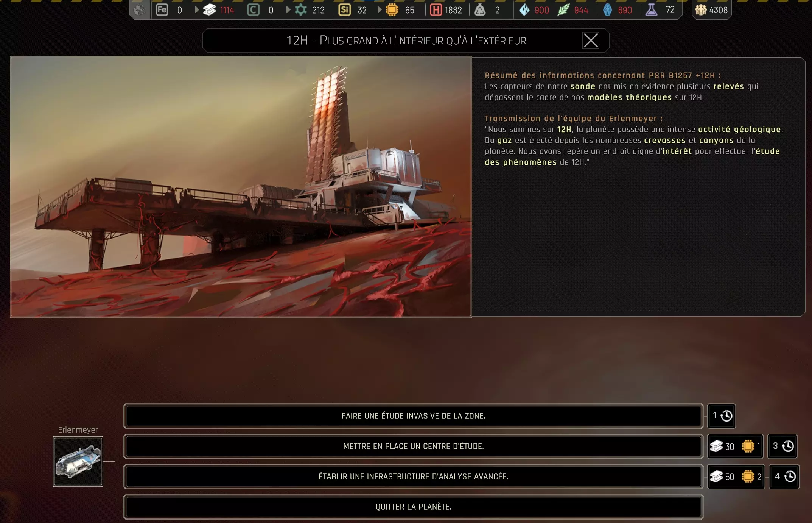Click the water crystal resource icon
The height and width of the screenshot is (523, 812).
524,10
